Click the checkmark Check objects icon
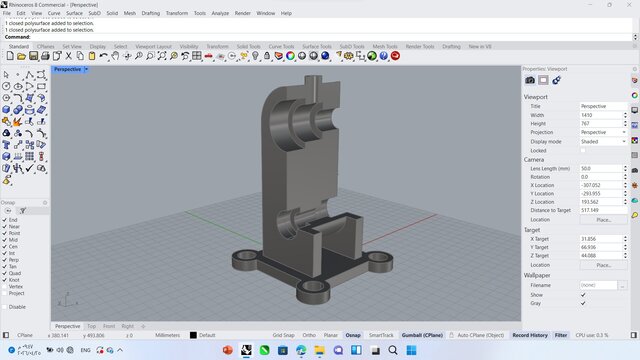Image resolution: width=640 pixels, height=360 pixels. [x=29, y=168]
